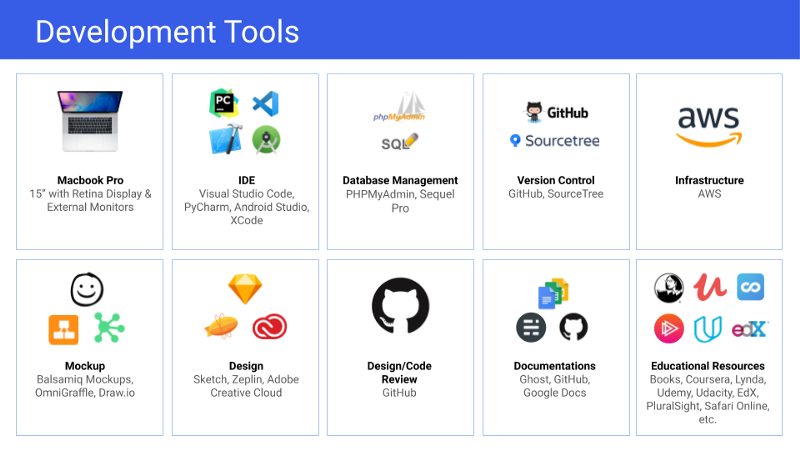The image size is (800, 450).
Task: Click the Lynda portrait icon
Action: [668, 288]
